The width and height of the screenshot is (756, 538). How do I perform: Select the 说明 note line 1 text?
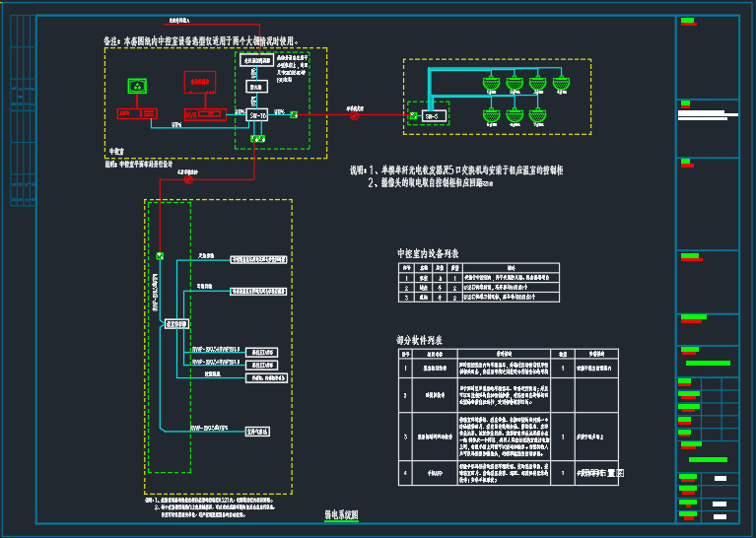coord(463,170)
